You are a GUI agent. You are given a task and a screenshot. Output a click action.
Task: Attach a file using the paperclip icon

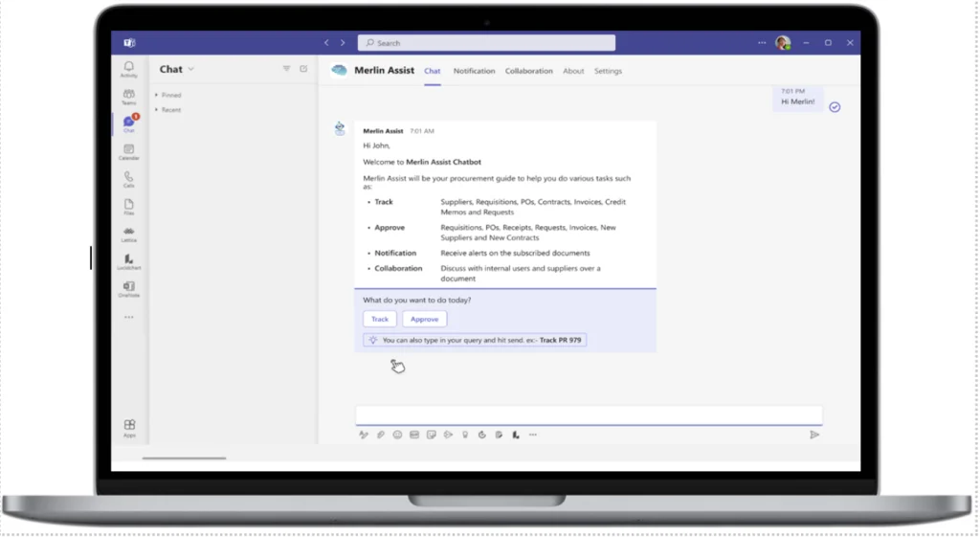380,435
